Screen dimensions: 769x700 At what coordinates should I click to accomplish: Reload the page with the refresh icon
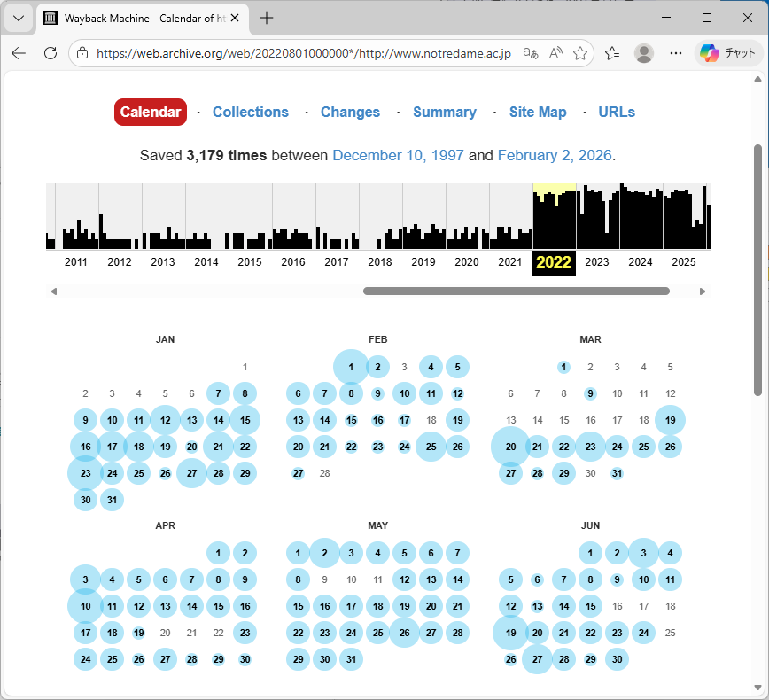[x=50, y=53]
